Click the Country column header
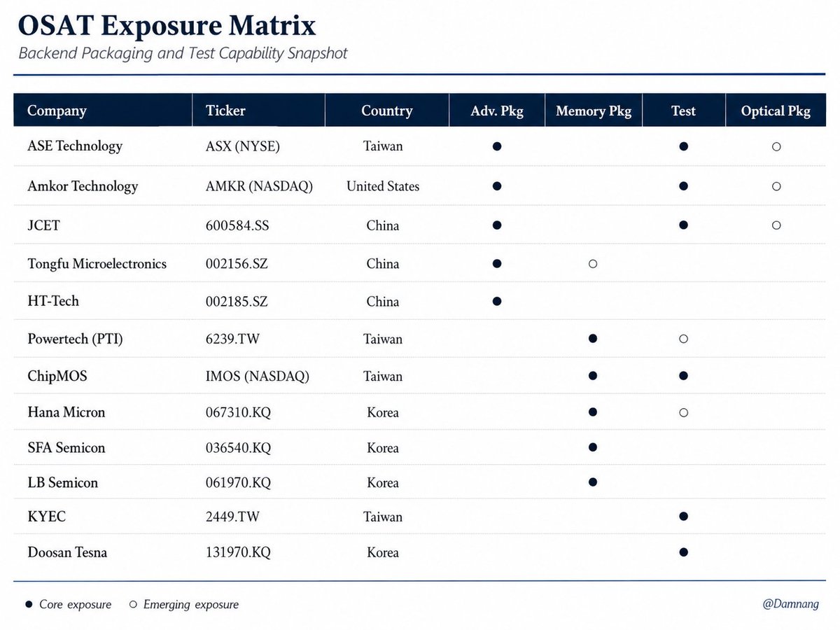The image size is (840, 630). tap(386, 111)
